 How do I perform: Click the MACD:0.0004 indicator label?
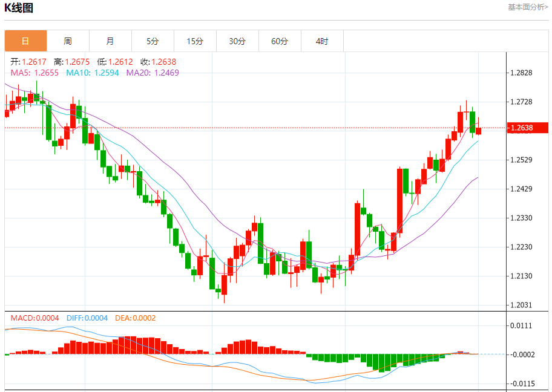click(x=35, y=318)
